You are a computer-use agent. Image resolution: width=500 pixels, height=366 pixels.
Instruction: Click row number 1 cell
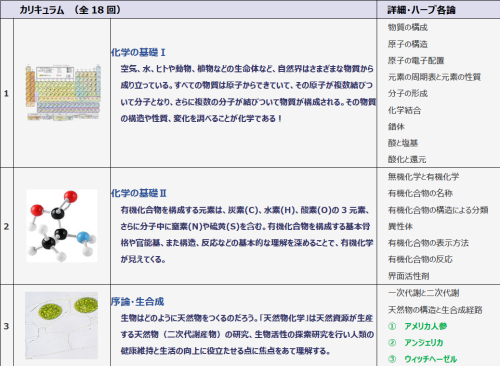[x=7, y=93]
